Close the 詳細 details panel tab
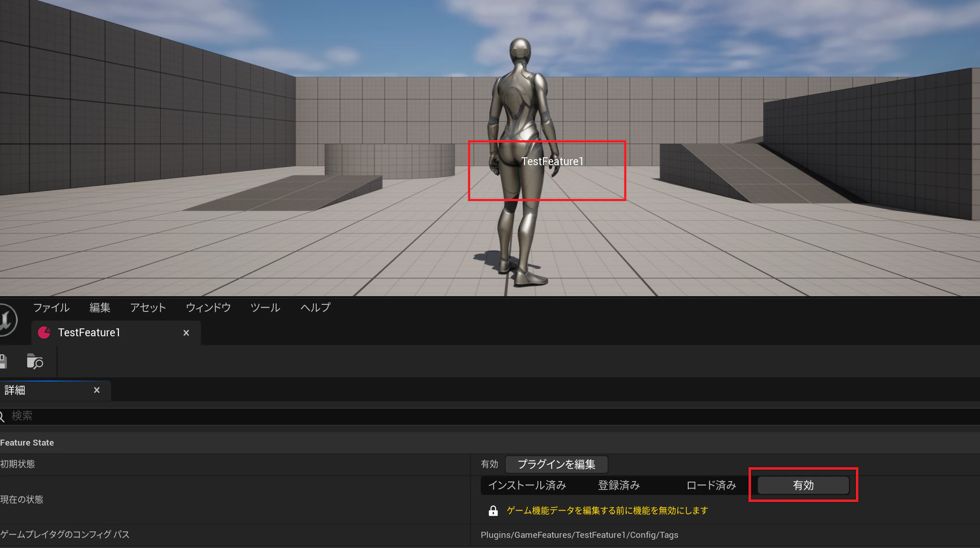 (x=97, y=390)
